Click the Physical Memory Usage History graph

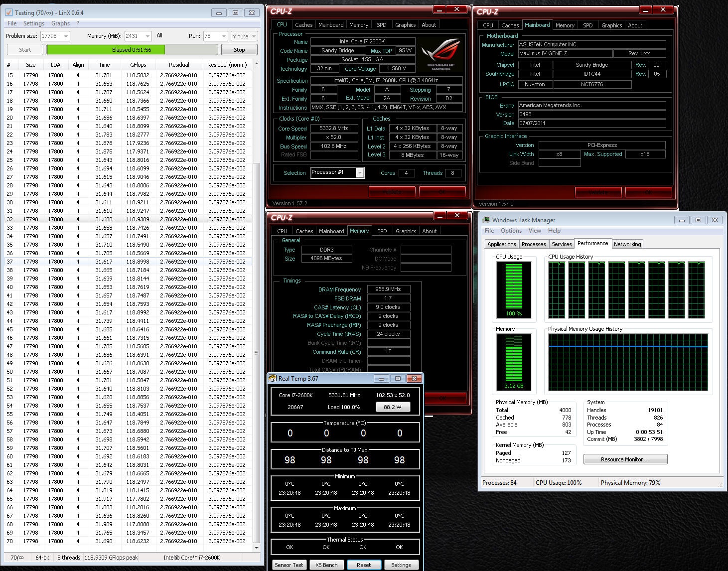pos(628,362)
